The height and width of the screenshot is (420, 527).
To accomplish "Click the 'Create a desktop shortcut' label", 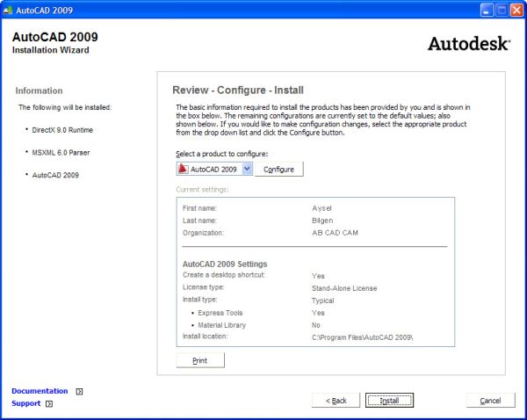I will pyautogui.click(x=224, y=275).
